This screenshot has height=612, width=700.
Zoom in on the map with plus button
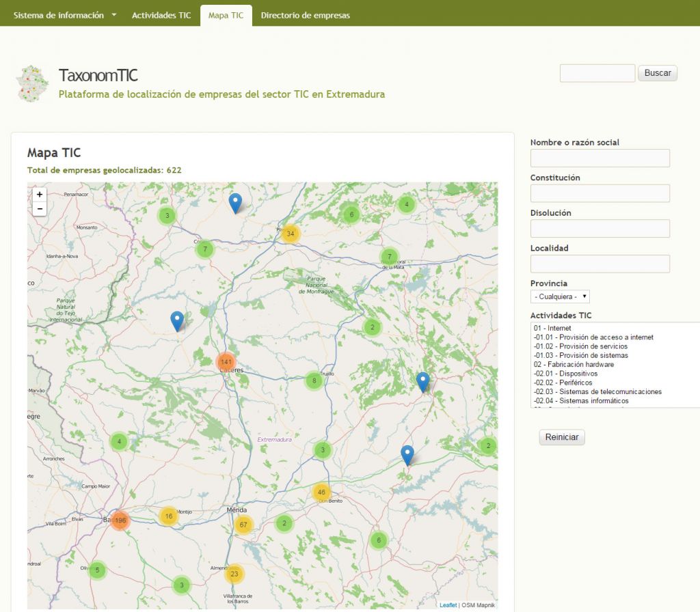(x=39, y=195)
